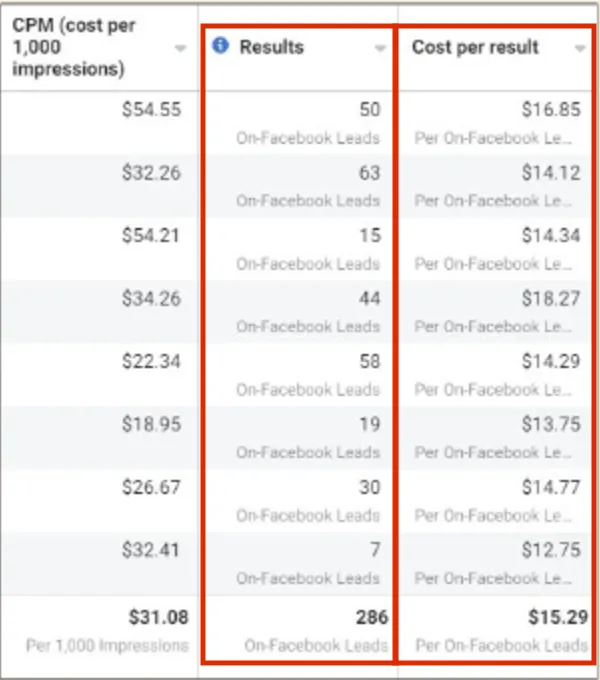This screenshot has height=680, width=600.
Task: Click the info icon beside Results
Action: click(x=221, y=46)
